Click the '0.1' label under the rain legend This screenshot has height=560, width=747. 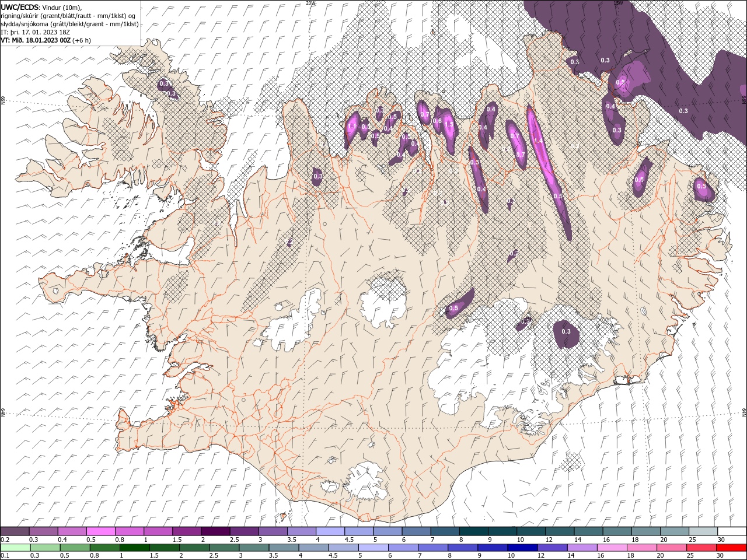click(x=5, y=555)
